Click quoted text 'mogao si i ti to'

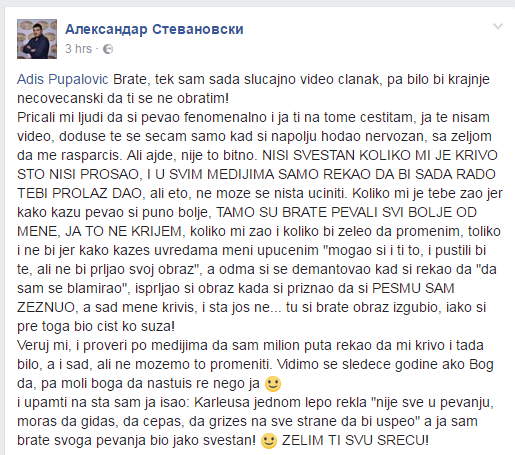coord(374,250)
